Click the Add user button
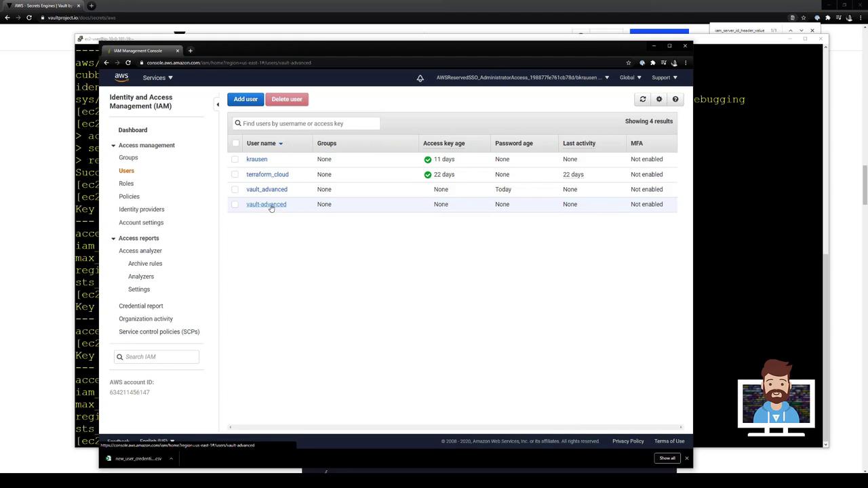The height and width of the screenshot is (488, 868). (x=245, y=100)
